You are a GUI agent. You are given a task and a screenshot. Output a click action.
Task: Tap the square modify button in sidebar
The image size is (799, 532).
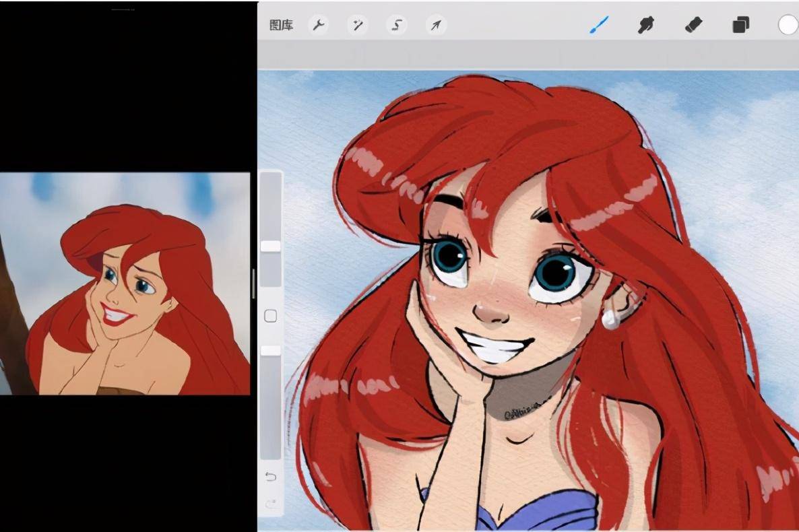(x=271, y=316)
